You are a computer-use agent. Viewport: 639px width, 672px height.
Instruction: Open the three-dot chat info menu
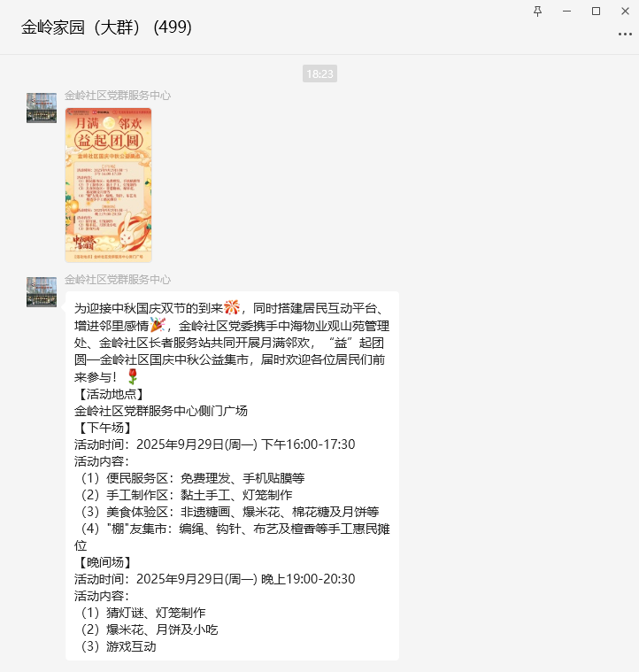pyautogui.click(x=625, y=35)
